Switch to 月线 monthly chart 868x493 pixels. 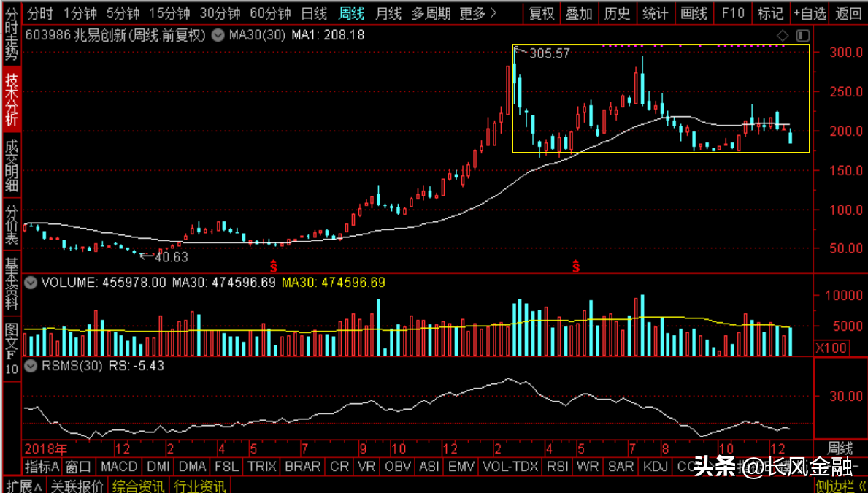(388, 12)
